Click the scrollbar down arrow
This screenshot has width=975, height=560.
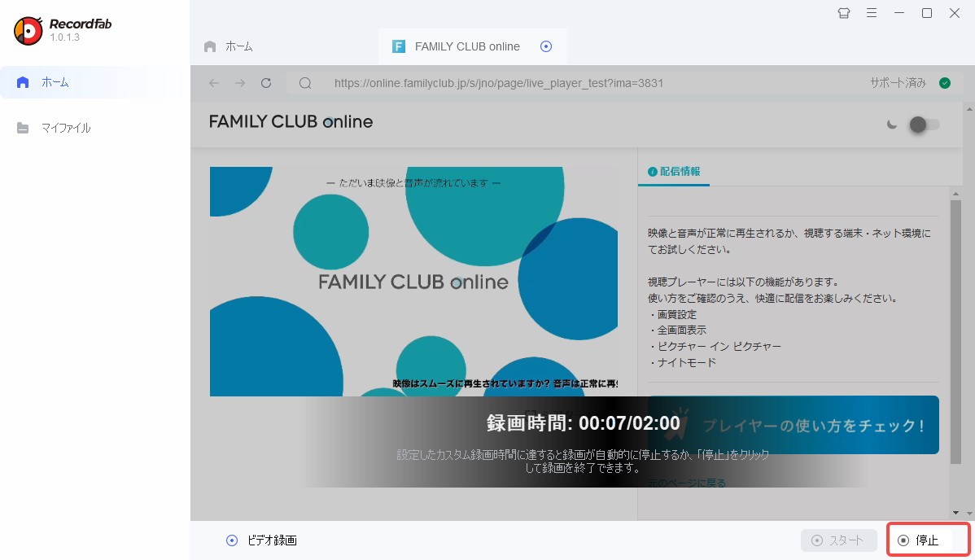click(955, 513)
